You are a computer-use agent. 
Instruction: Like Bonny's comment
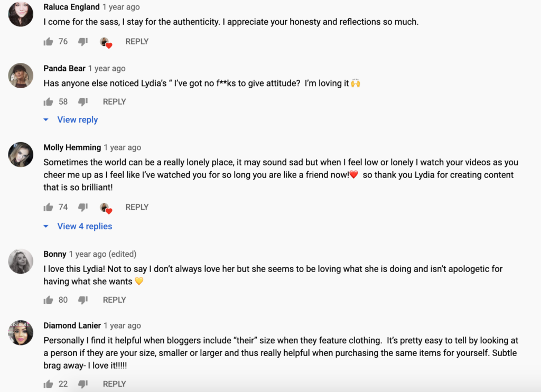pyautogui.click(x=49, y=300)
